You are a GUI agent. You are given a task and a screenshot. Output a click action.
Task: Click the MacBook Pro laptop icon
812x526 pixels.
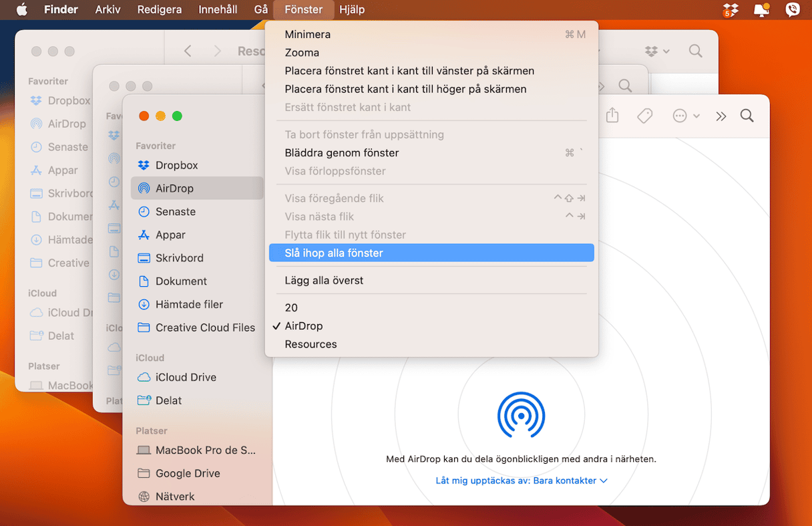click(143, 450)
